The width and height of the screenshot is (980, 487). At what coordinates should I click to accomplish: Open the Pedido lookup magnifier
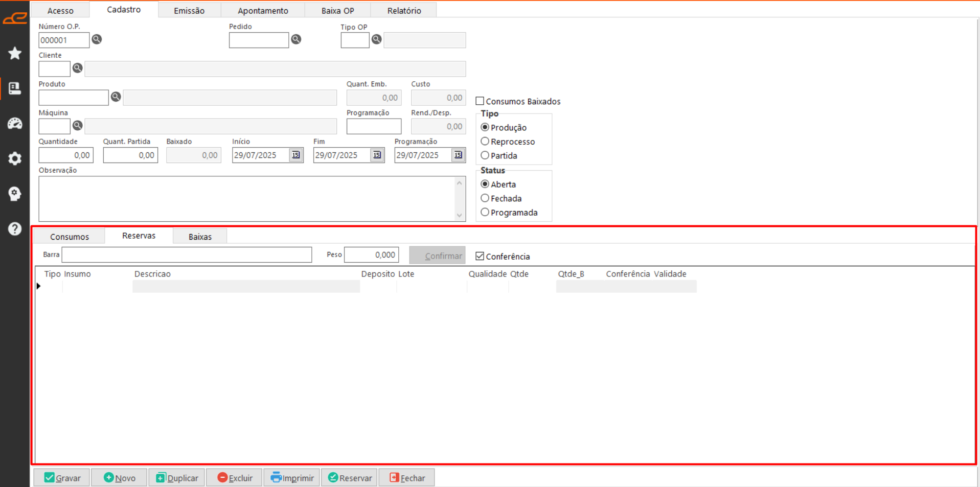(296, 39)
